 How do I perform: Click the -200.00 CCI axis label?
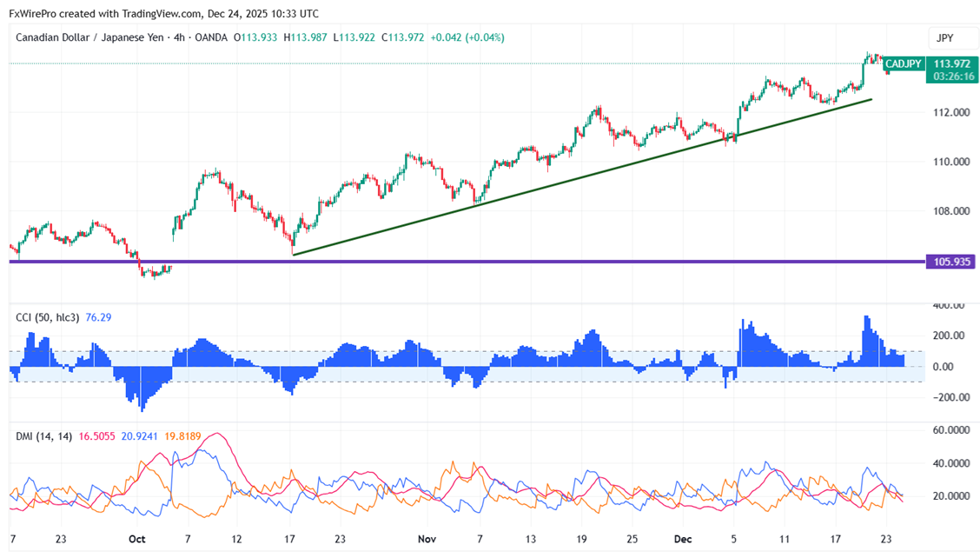pos(951,397)
